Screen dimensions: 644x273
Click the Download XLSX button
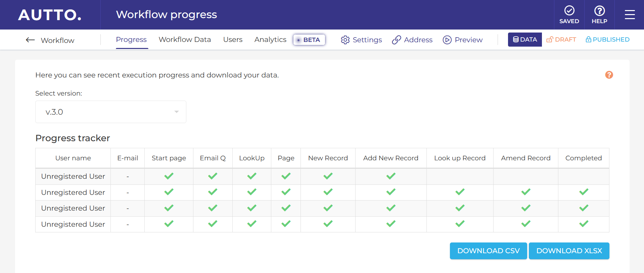(569, 251)
